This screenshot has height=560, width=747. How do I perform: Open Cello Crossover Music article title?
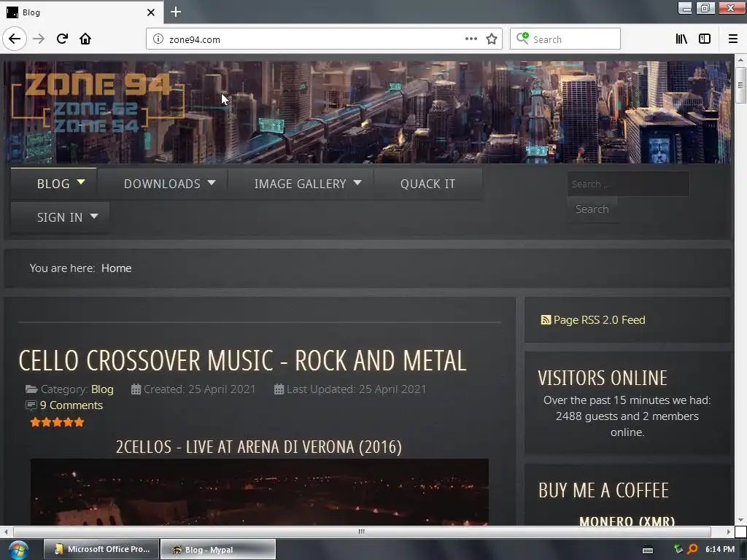(x=242, y=360)
